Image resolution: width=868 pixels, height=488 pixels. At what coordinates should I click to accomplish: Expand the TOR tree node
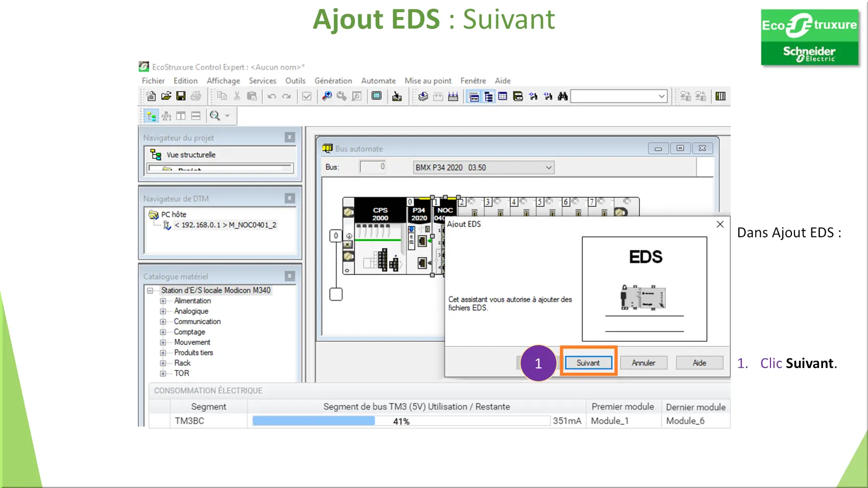point(163,374)
